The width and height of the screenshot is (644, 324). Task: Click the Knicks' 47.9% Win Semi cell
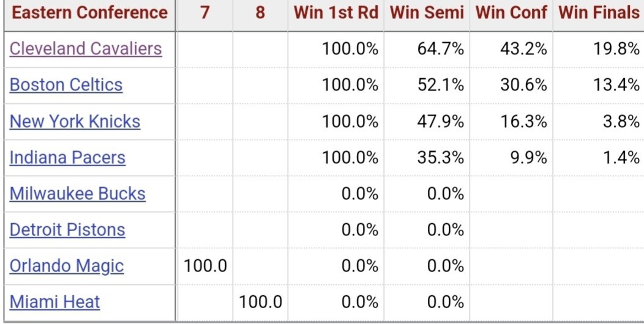pyautogui.click(x=441, y=121)
